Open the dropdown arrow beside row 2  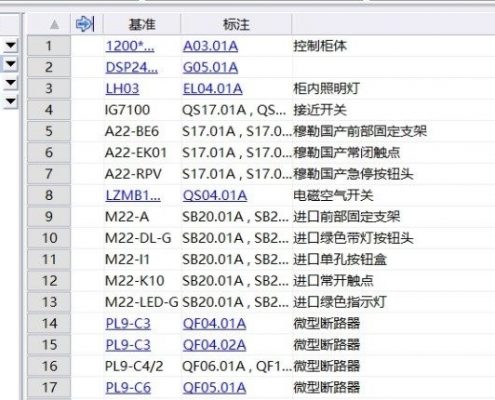pos(11,64)
